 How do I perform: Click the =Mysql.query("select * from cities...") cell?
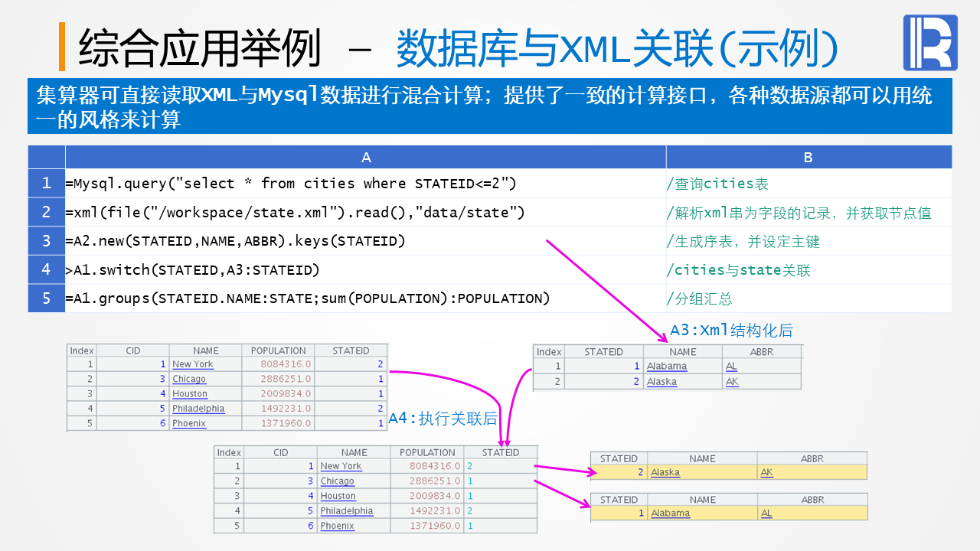point(366,184)
